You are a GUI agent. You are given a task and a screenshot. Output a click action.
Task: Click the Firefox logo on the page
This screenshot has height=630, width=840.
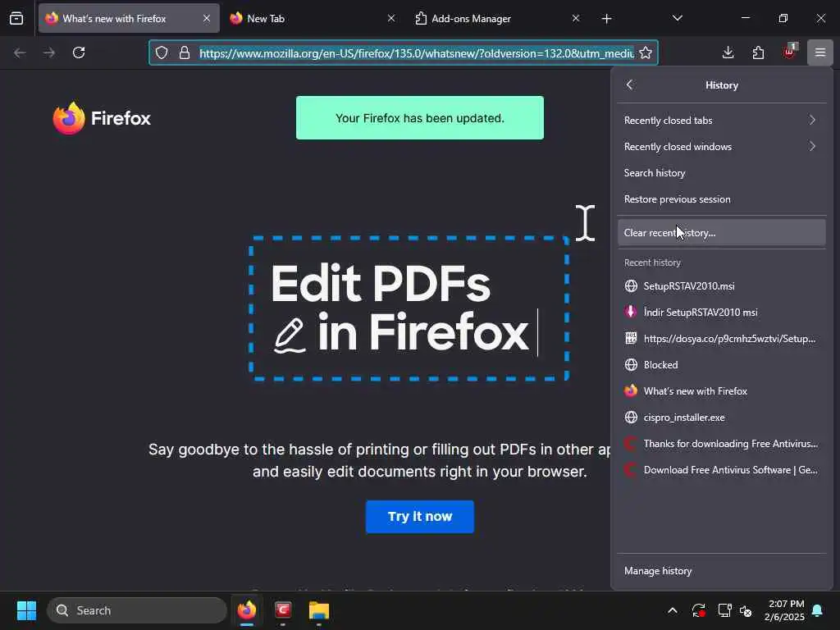[102, 118]
